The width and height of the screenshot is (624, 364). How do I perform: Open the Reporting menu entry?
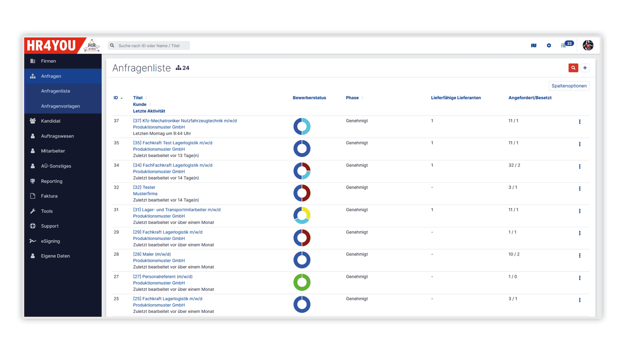coord(52,181)
